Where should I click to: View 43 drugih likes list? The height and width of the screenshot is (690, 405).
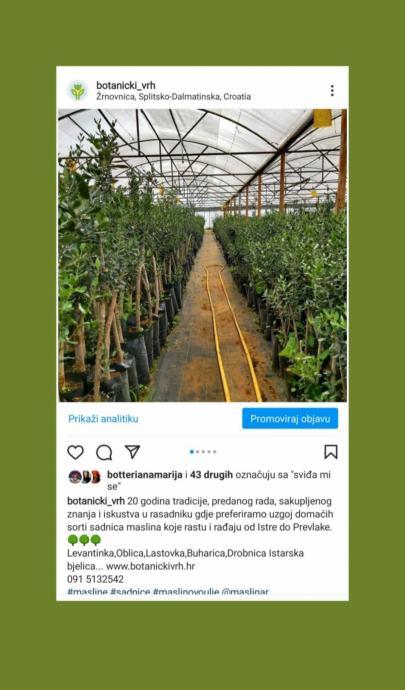[x=211, y=475]
